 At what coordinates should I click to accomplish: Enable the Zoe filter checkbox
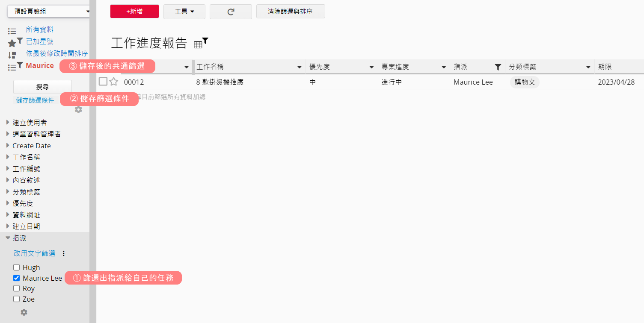coord(17,299)
